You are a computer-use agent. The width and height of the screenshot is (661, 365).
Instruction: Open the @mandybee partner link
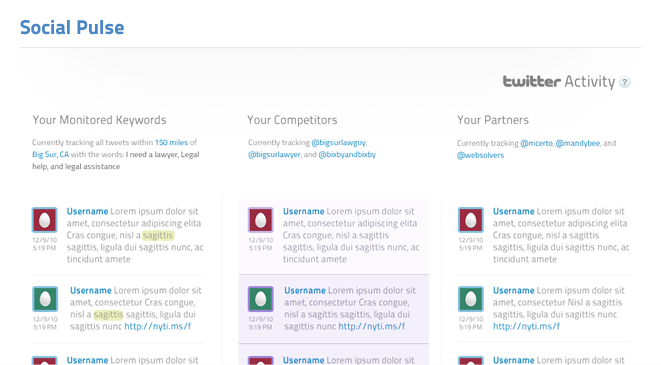(578, 143)
